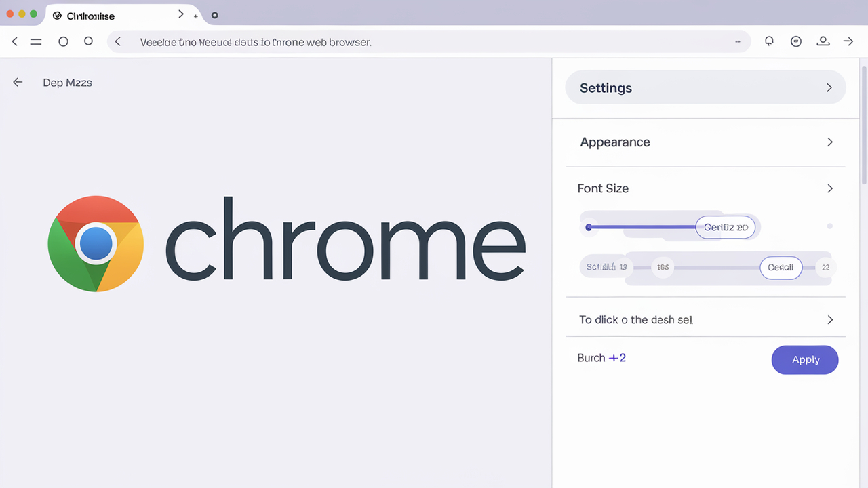The height and width of the screenshot is (488, 868).
Task: Open the Settings header
Action: click(705, 88)
